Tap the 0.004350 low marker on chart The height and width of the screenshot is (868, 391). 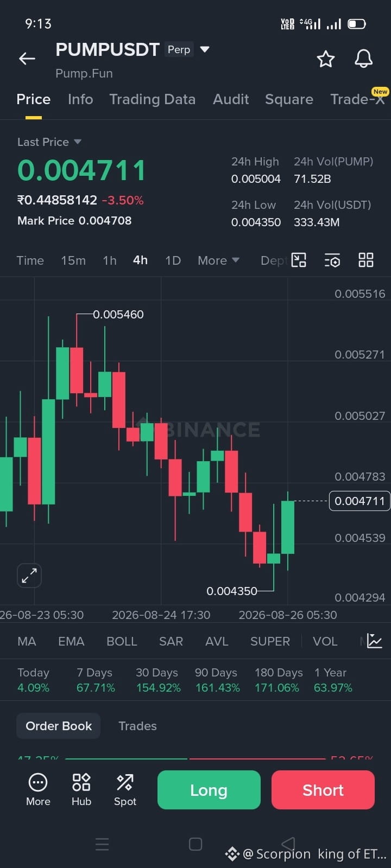232,591
